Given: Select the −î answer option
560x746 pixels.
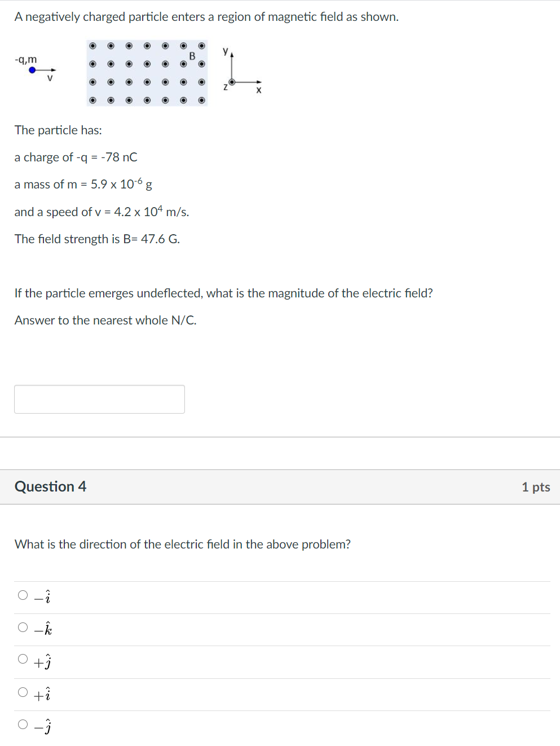Looking at the screenshot, I should [x=23, y=594].
